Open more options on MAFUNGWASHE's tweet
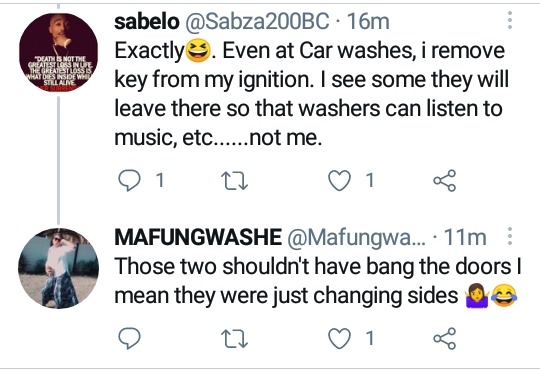The image size is (540, 370). pos(510,236)
